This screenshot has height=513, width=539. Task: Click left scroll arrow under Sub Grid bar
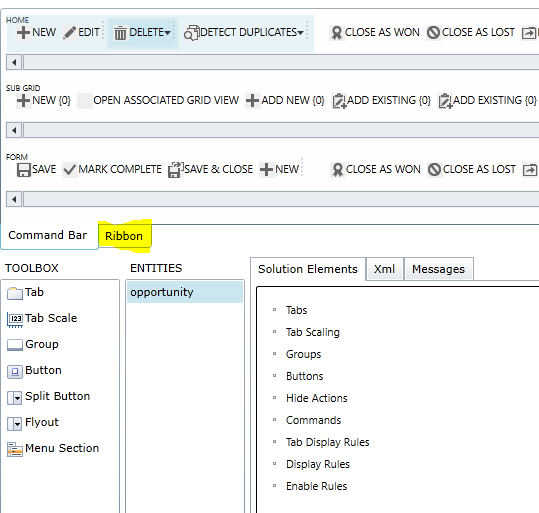tap(14, 131)
